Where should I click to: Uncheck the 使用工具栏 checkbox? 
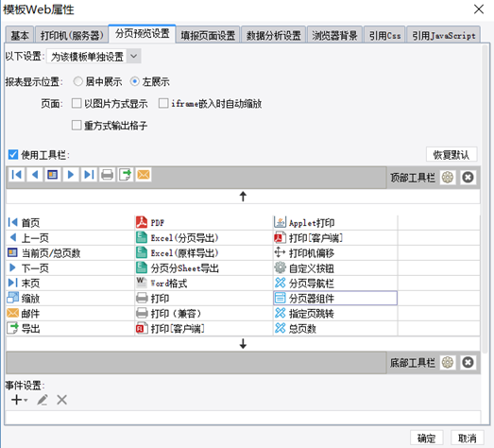pos(13,155)
